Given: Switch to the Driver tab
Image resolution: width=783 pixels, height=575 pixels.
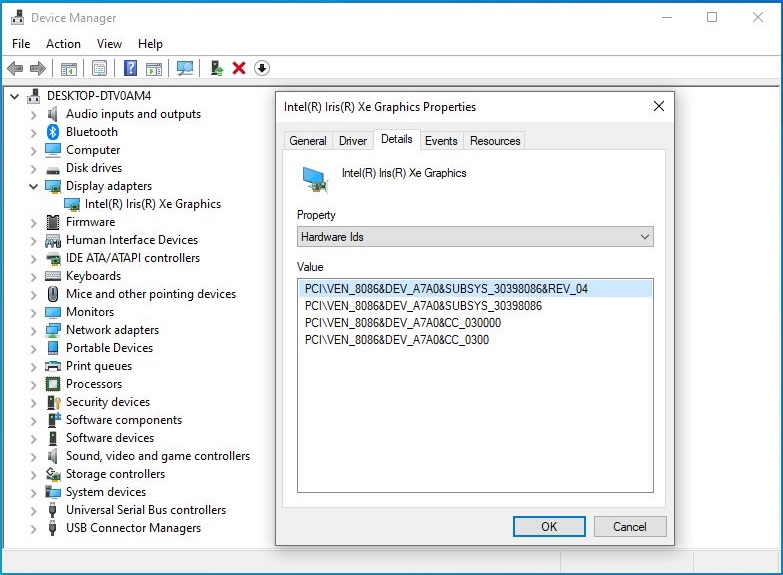Looking at the screenshot, I should click(353, 141).
